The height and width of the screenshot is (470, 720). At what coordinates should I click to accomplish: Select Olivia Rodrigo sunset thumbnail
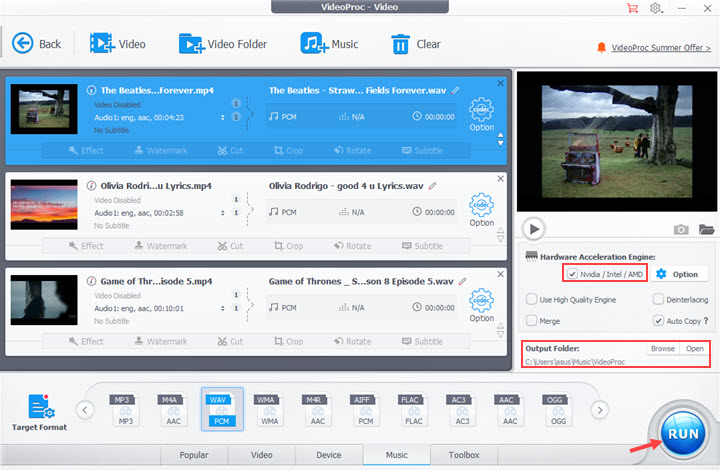coord(44,205)
